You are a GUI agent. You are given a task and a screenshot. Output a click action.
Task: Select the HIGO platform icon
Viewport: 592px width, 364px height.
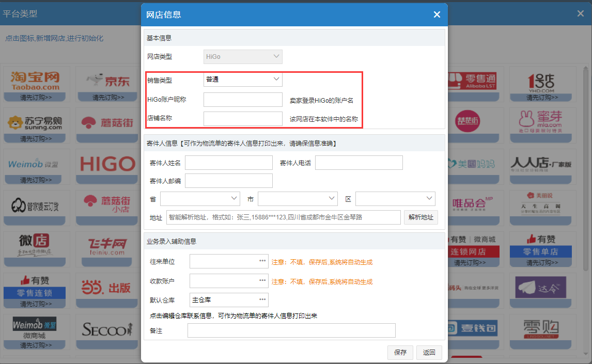point(107,164)
